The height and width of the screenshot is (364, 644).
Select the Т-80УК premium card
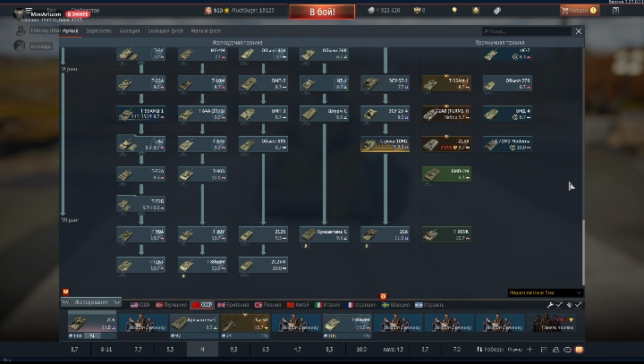click(446, 235)
